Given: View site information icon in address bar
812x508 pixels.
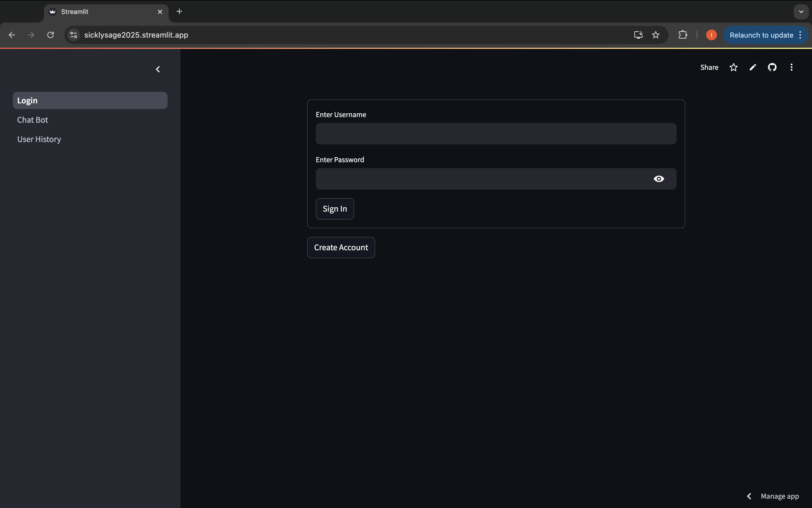Looking at the screenshot, I should 74,35.
